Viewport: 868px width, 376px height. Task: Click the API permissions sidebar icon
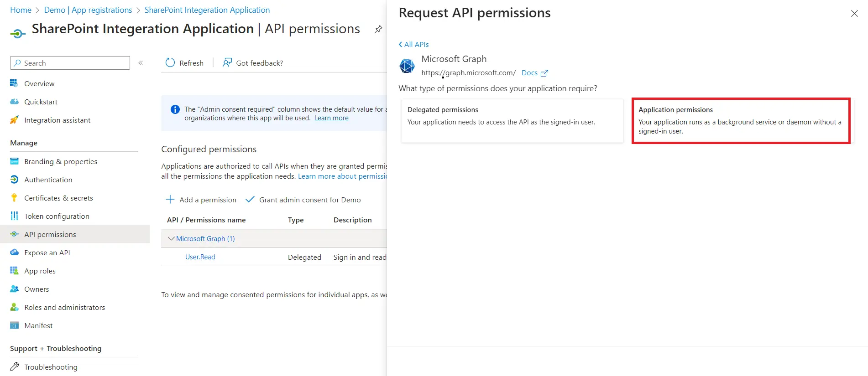[14, 234]
